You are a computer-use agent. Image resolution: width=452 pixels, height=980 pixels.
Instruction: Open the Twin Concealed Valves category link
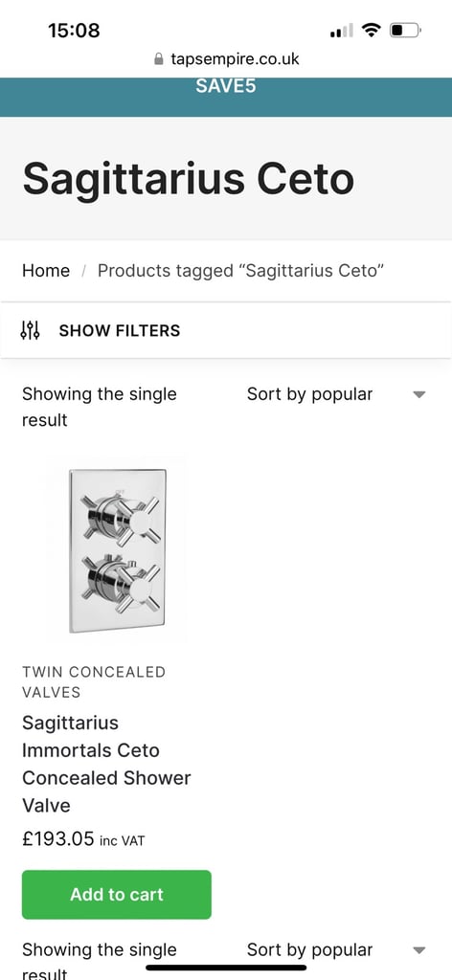tap(94, 681)
